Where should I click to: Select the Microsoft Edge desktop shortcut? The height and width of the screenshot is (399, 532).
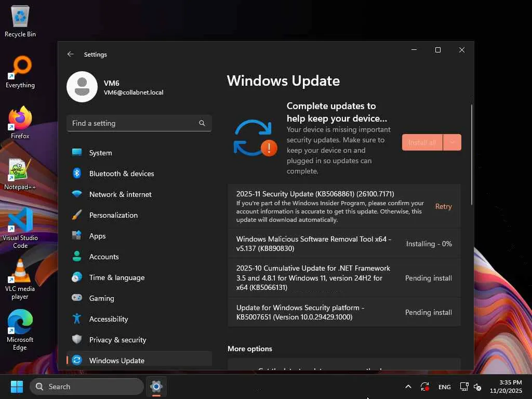click(x=20, y=330)
